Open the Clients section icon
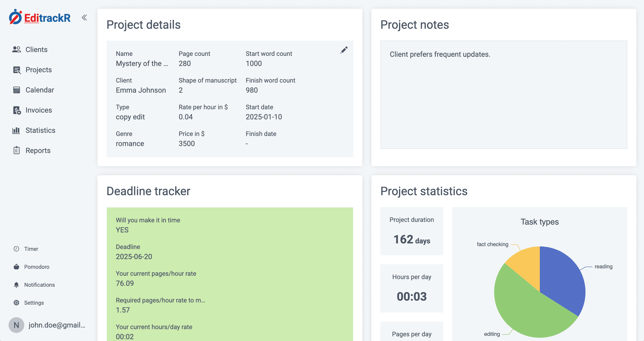 16,49
